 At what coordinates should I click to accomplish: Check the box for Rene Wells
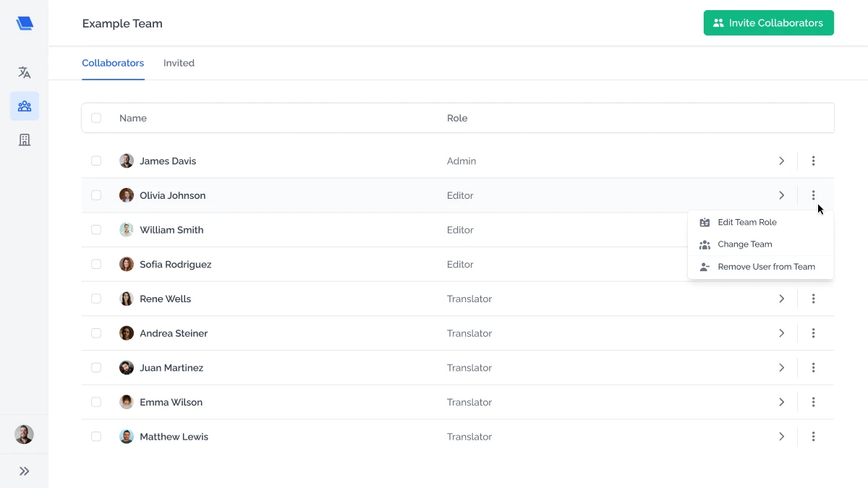tap(96, 299)
